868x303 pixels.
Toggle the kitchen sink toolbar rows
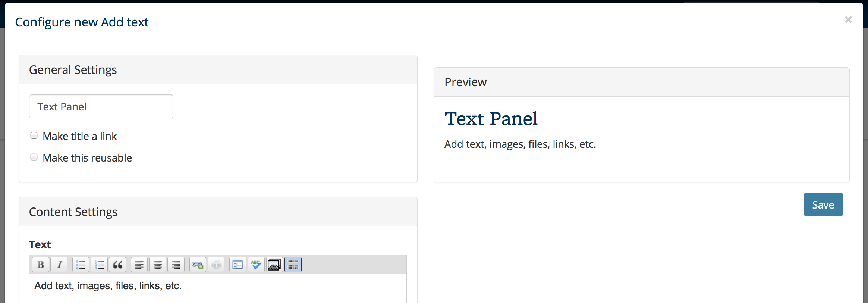[293, 265]
